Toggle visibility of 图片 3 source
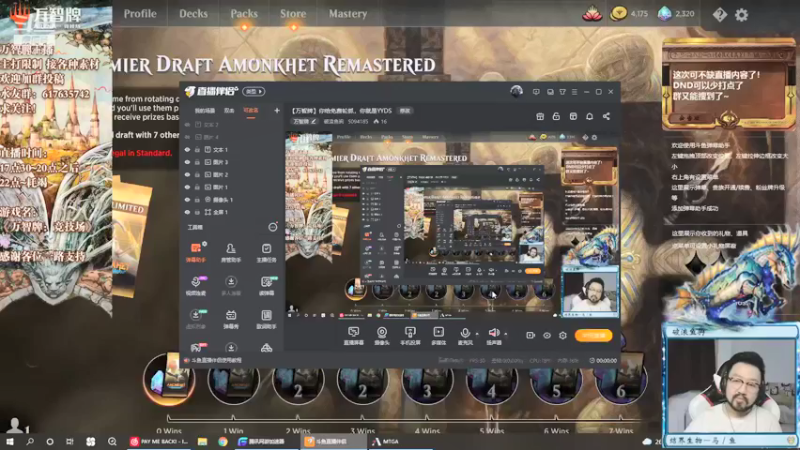The image size is (800, 450). [187, 162]
